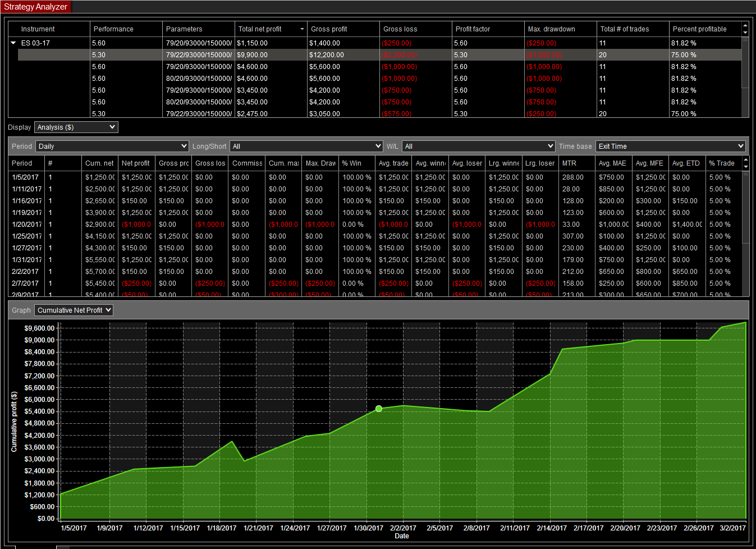The height and width of the screenshot is (549, 756).
Task: Open the Long/Short All dropdown
Action: tap(306, 147)
